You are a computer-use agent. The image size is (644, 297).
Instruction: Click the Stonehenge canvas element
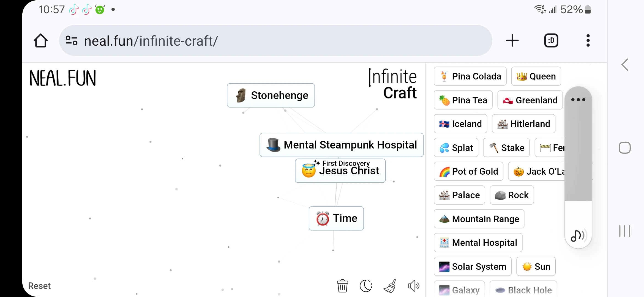point(271,95)
